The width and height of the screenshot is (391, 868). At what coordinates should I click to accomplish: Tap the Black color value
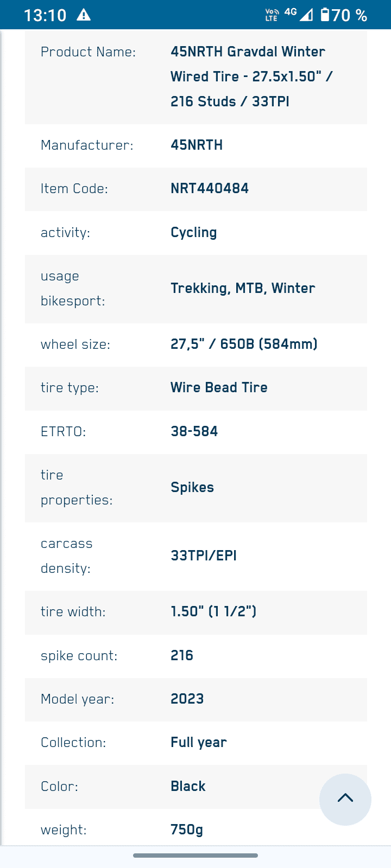click(x=188, y=786)
